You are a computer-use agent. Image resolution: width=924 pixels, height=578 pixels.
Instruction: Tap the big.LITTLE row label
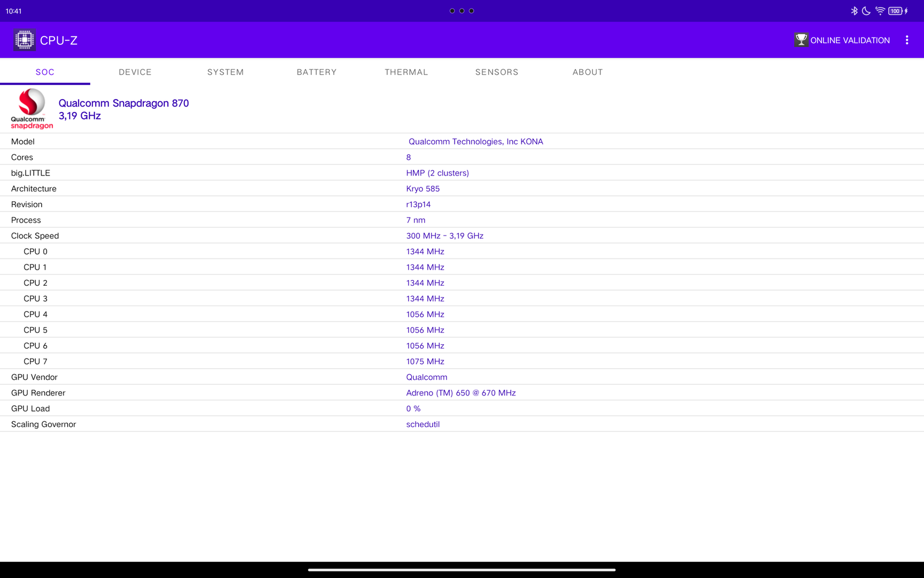pos(30,173)
